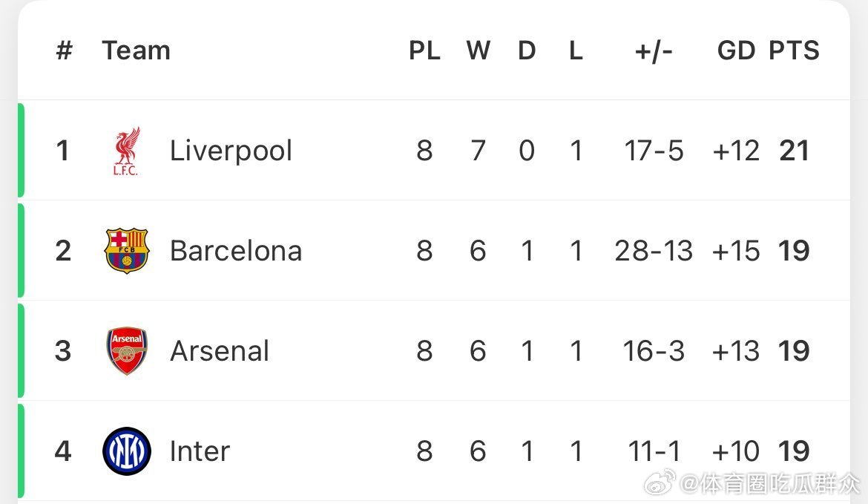Open the Liverpool team name link
Viewport: 868px width, 504px height.
(231, 151)
